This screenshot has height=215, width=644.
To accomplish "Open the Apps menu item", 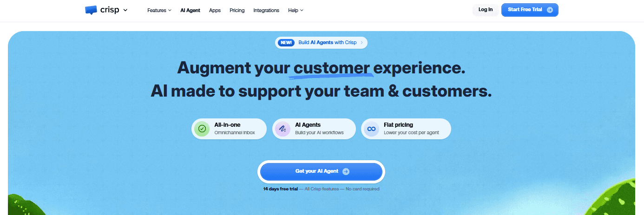I will [x=215, y=10].
